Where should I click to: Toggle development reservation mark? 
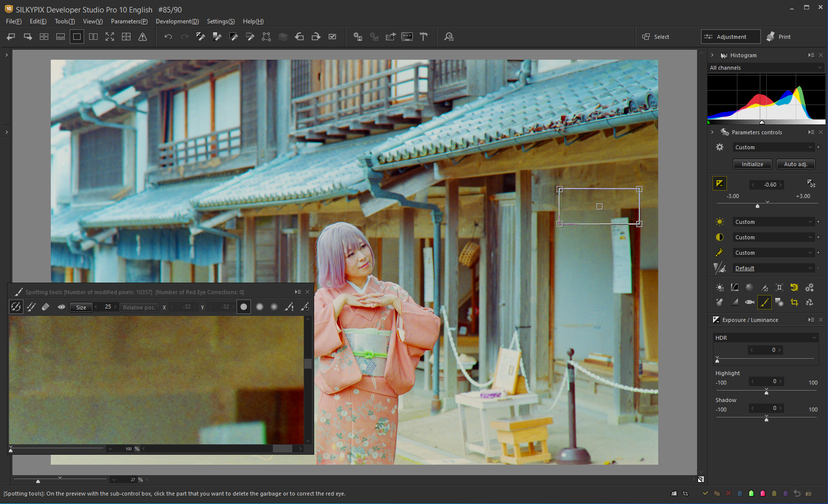pyautogui.click(x=332, y=37)
